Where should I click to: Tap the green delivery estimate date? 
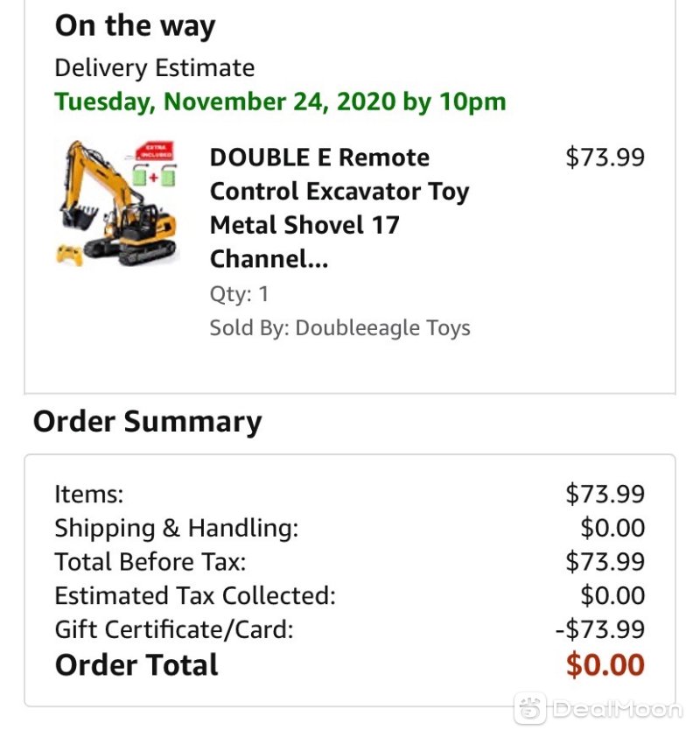coord(281,102)
